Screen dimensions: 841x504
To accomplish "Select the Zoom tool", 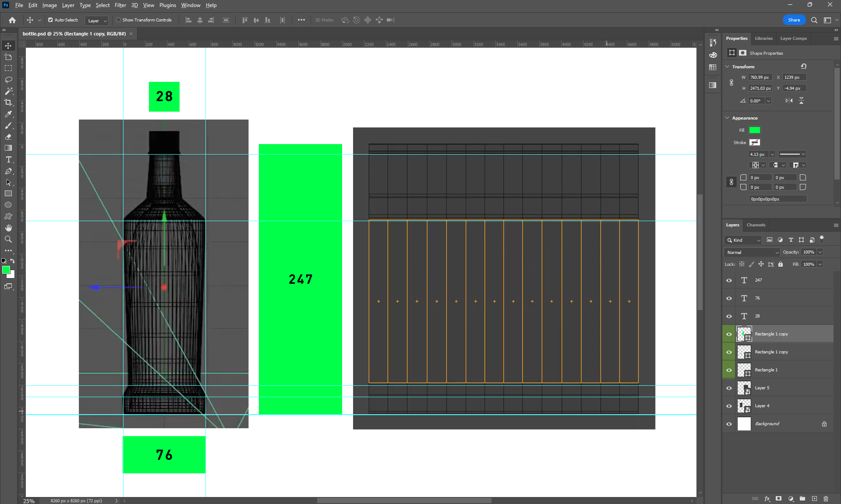I will coord(8,239).
